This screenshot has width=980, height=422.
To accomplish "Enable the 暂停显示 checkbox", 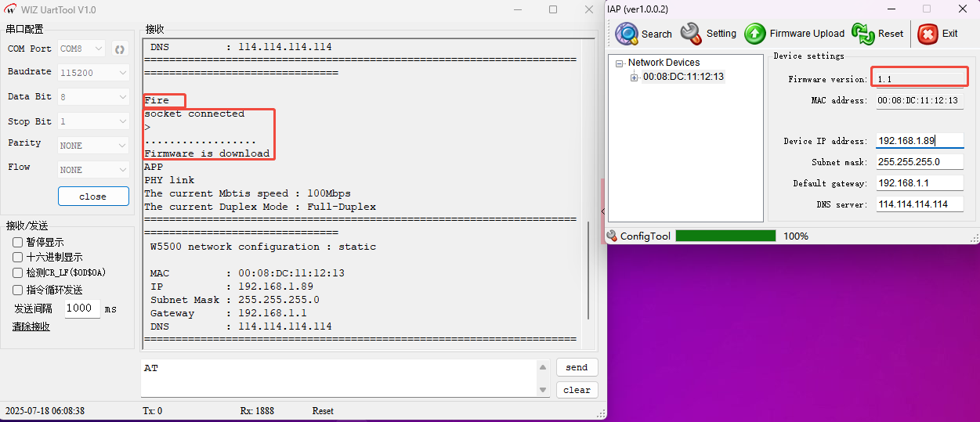I will tap(18, 243).
